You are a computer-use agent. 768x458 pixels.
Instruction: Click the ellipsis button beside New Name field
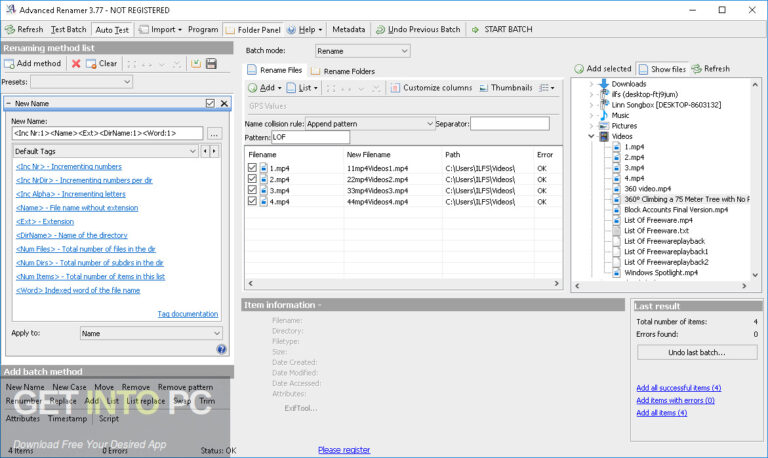215,133
